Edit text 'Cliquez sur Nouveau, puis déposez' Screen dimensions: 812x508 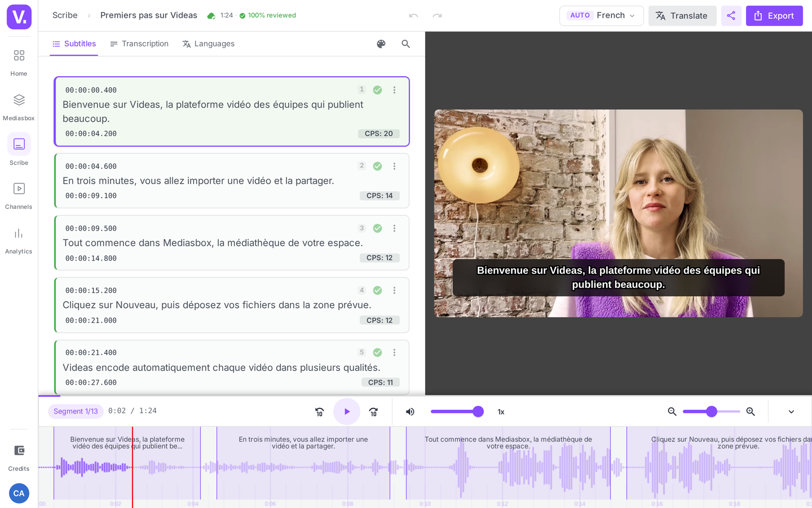click(217, 305)
